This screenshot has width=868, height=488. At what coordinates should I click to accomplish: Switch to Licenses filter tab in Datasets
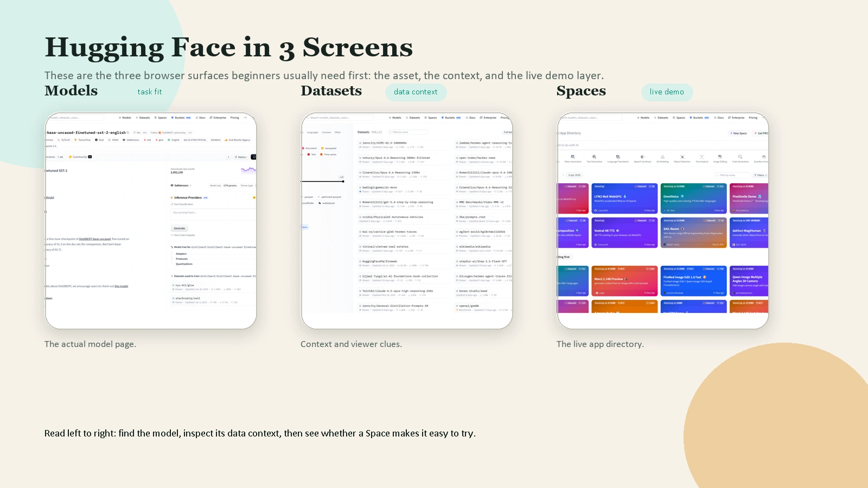pyautogui.click(x=327, y=132)
